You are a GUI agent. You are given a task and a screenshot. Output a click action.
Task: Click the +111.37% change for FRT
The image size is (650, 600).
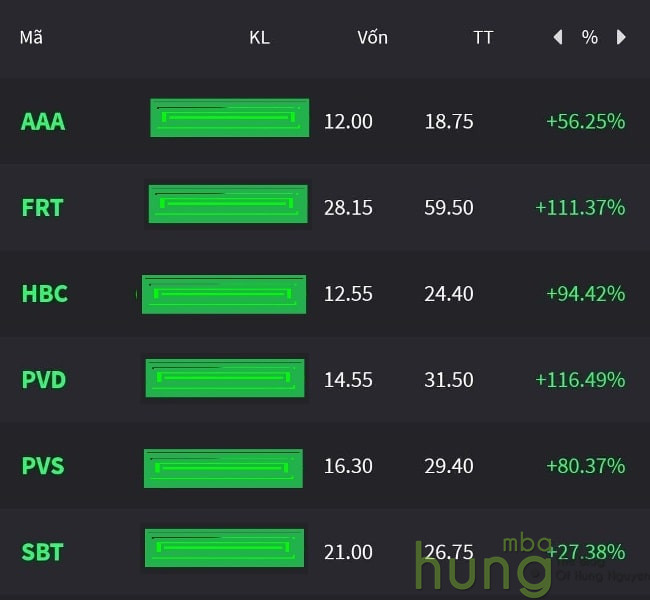(x=580, y=208)
